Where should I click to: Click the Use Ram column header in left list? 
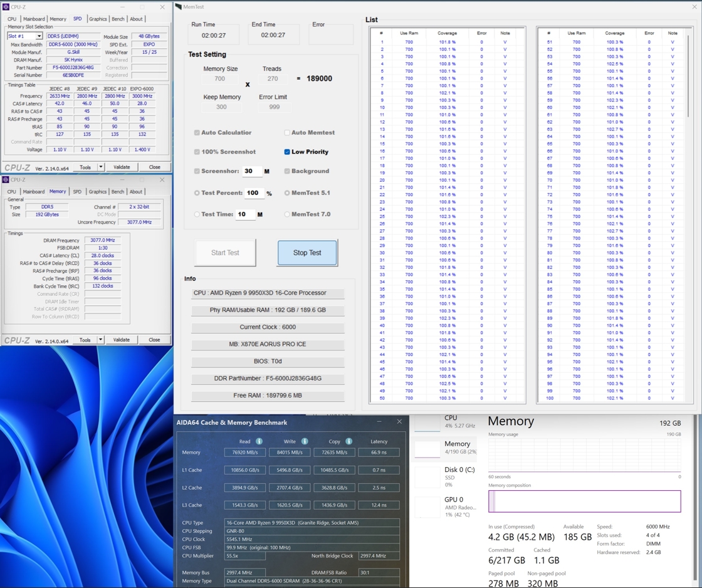tap(409, 33)
